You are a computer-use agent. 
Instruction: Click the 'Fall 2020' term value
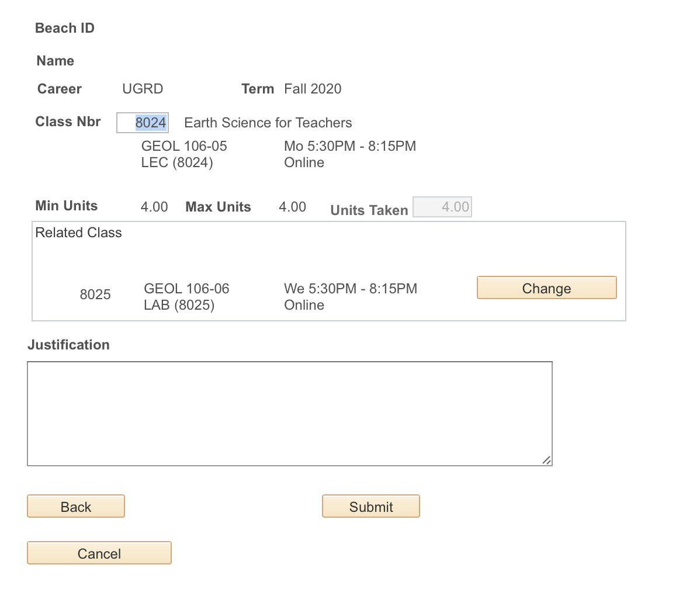tap(313, 89)
